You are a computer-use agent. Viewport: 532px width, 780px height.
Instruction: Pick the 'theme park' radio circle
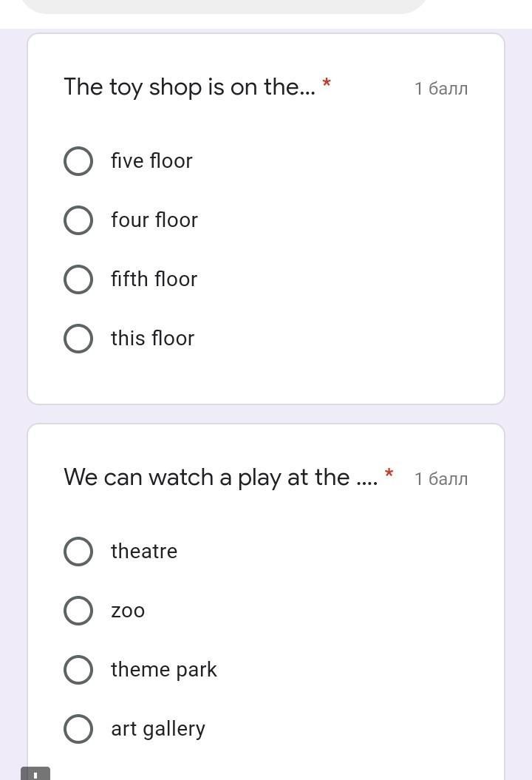(x=78, y=670)
